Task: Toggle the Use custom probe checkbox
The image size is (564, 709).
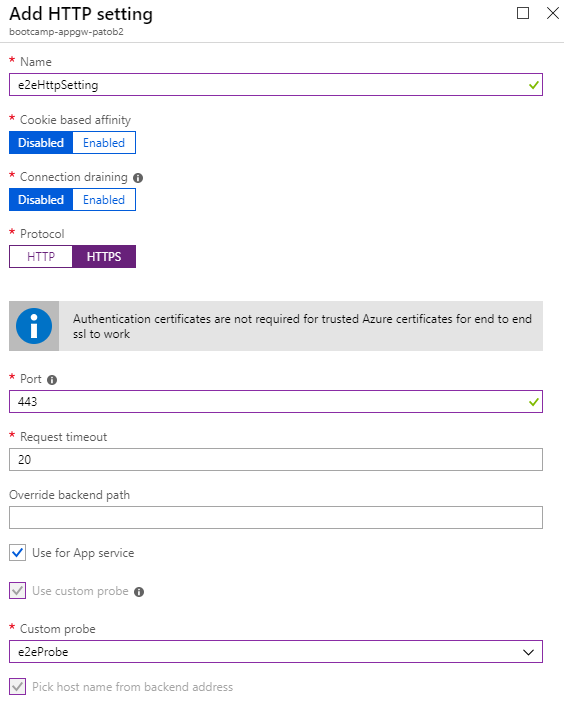Action: tap(18, 591)
